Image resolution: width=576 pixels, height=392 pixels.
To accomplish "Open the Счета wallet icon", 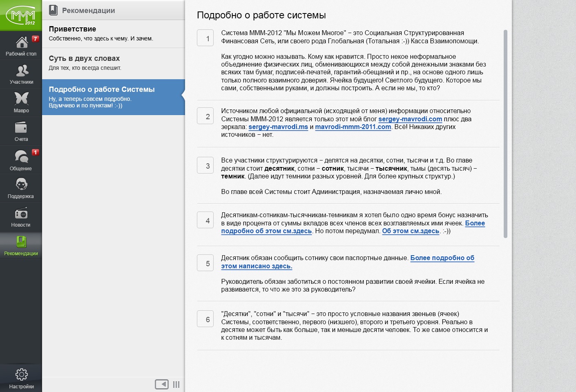I will 21,127.
